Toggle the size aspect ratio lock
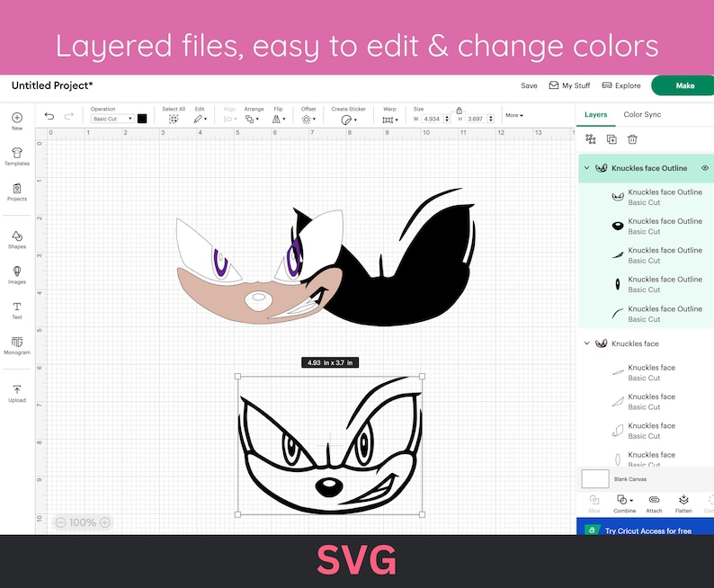Screen dimensions: 714x588 pos(459,111)
